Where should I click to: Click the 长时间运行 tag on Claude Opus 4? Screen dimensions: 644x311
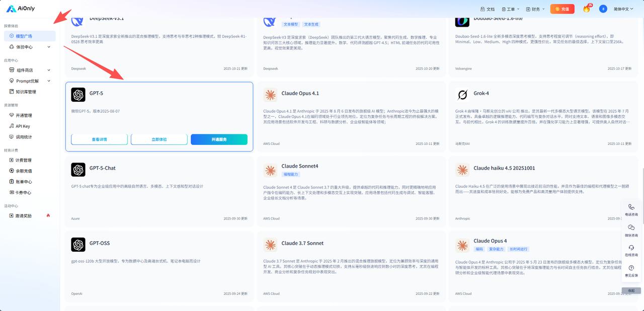(x=518, y=249)
